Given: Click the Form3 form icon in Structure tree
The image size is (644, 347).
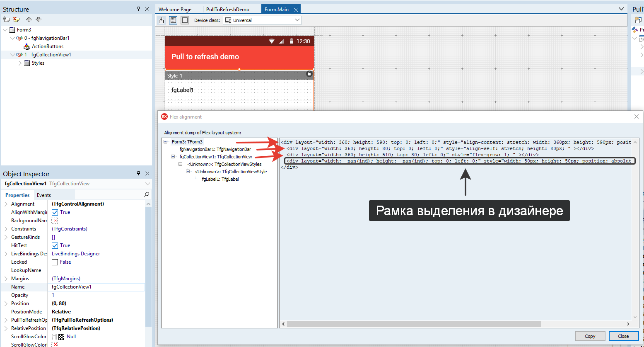Looking at the screenshot, I should pos(12,30).
